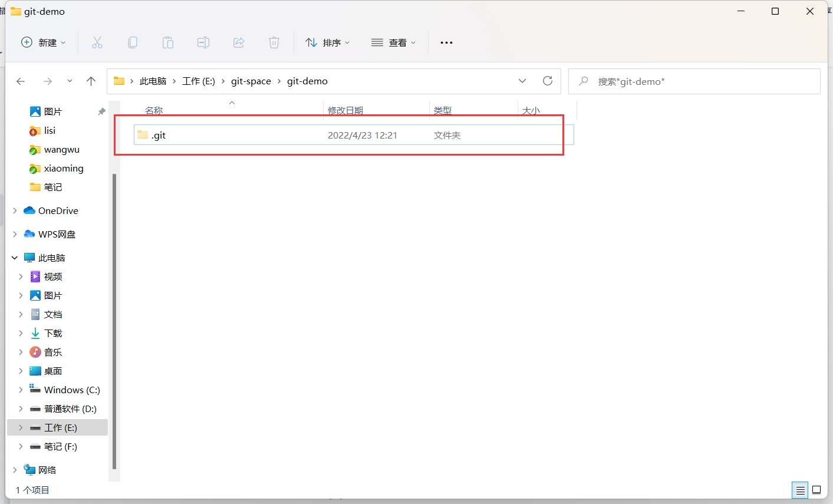Image resolution: width=833 pixels, height=504 pixels.
Task: Go back using the left arrow
Action: tap(21, 81)
